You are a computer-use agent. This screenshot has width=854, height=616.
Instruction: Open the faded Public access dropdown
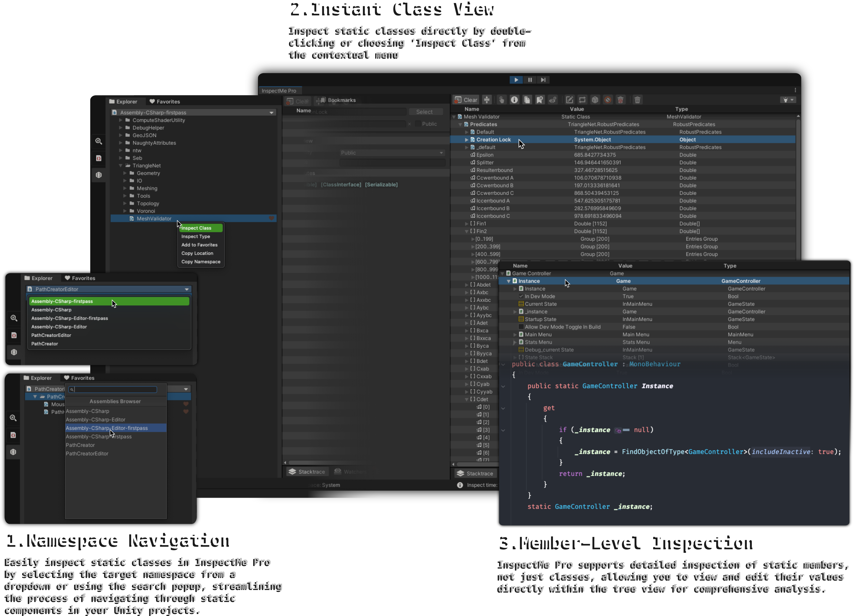coord(392,153)
